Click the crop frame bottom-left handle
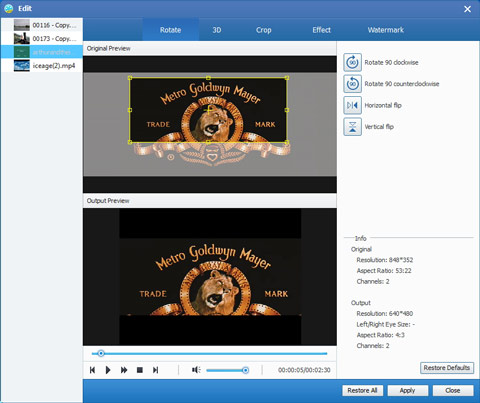Screen dimensions: 480x403 click(130, 142)
